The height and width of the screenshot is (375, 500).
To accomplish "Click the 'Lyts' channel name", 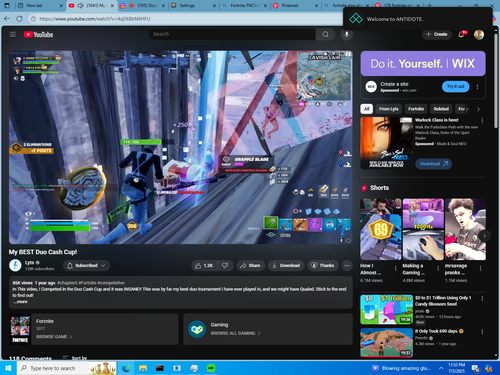I will pyautogui.click(x=29, y=262).
